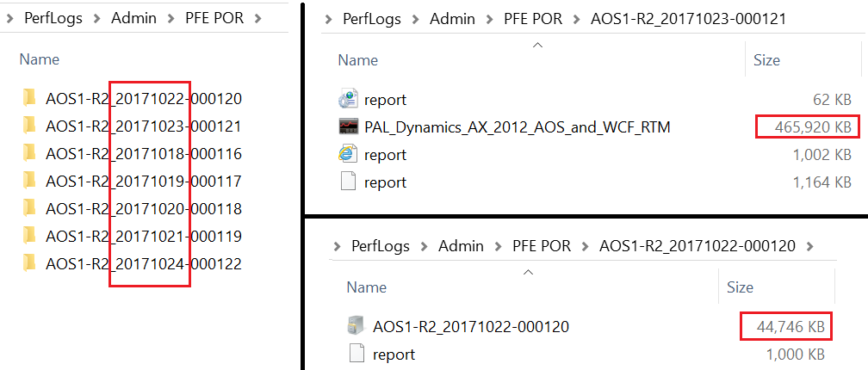Select report file name in bottom-right window
The image size is (868, 370).
pos(394,355)
